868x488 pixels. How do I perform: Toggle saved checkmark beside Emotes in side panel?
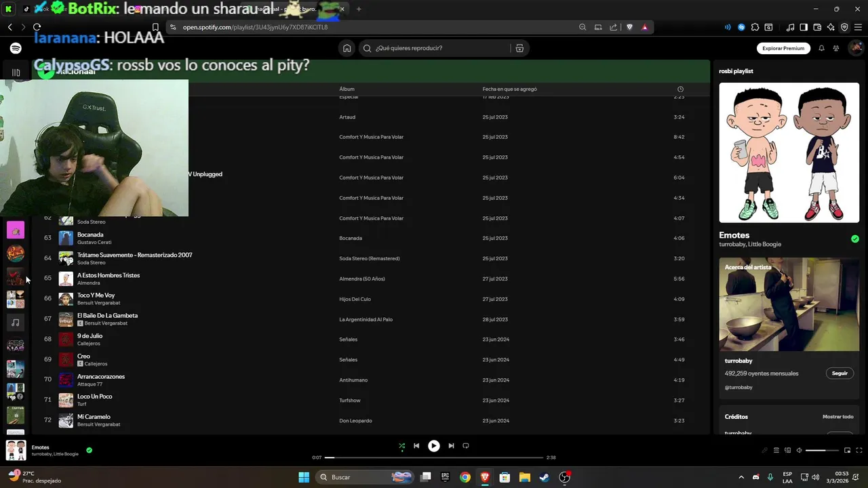pyautogui.click(x=855, y=239)
